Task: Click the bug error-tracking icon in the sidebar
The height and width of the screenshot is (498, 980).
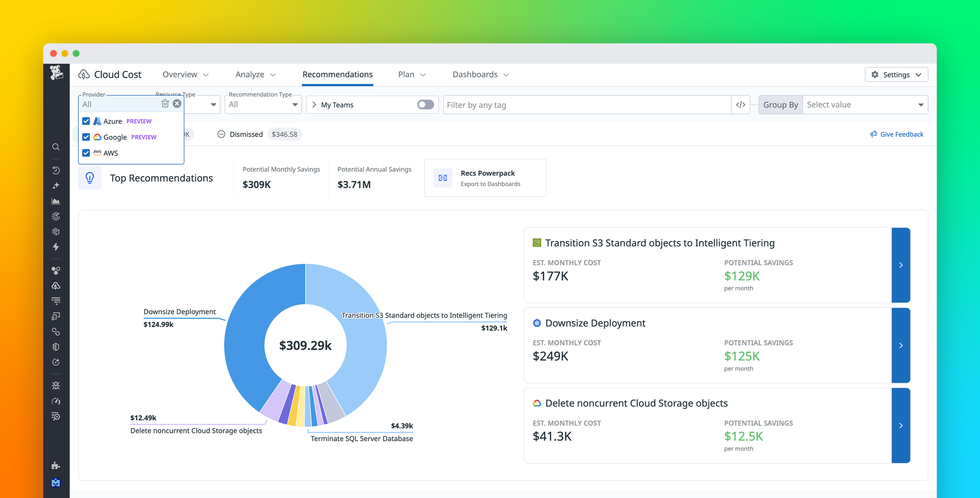Action: tap(56, 385)
